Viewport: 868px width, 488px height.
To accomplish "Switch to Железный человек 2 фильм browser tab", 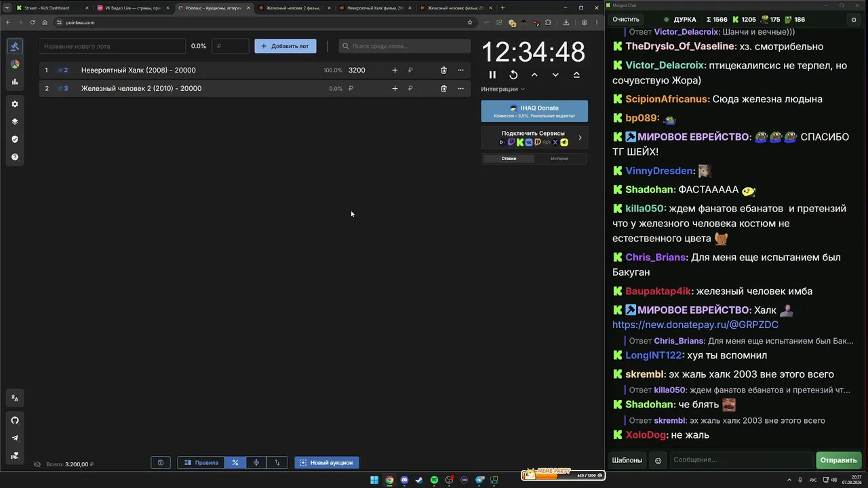I will [x=294, y=8].
